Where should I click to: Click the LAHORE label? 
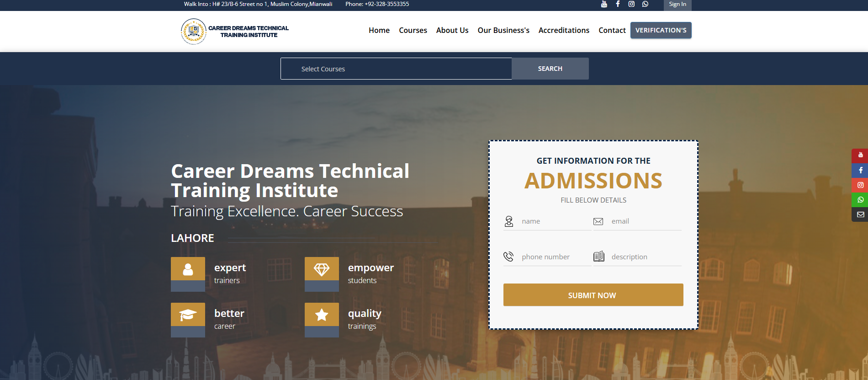pos(192,238)
